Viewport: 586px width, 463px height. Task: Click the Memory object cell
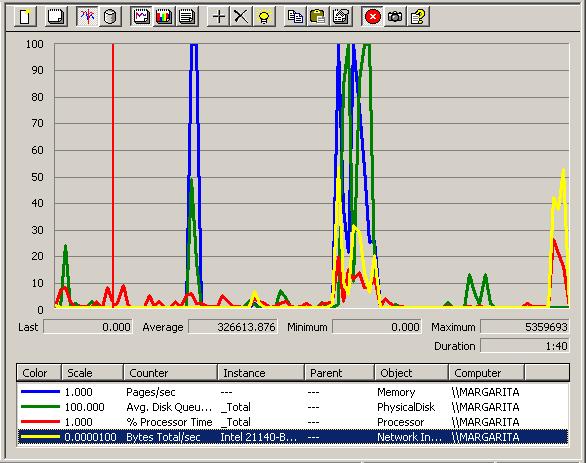[x=396, y=392]
